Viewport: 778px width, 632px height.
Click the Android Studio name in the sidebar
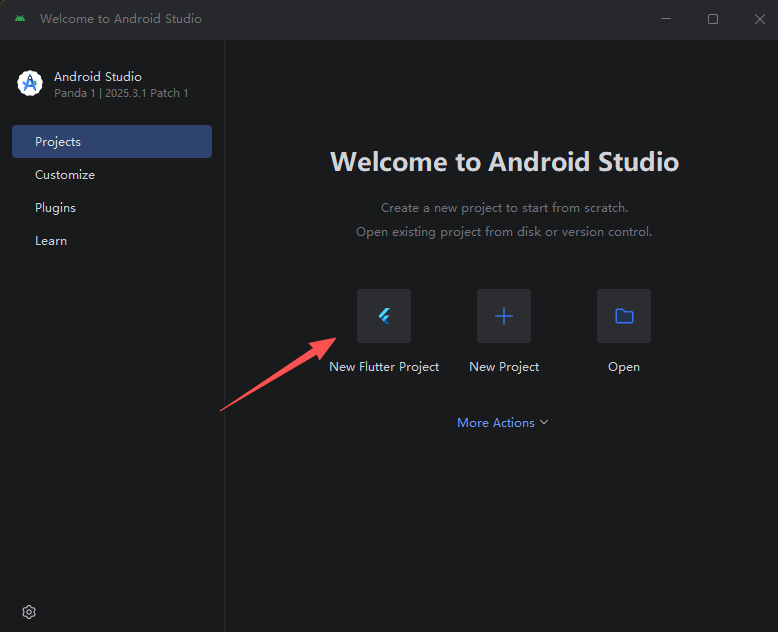[98, 76]
